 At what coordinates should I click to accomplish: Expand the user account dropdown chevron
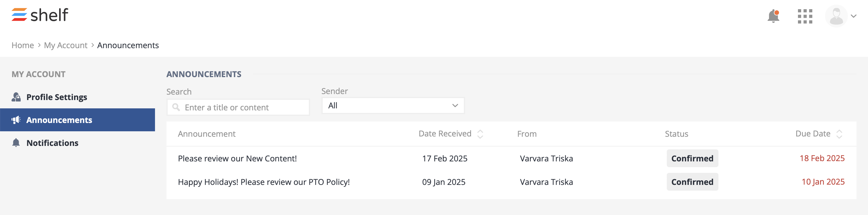854,16
